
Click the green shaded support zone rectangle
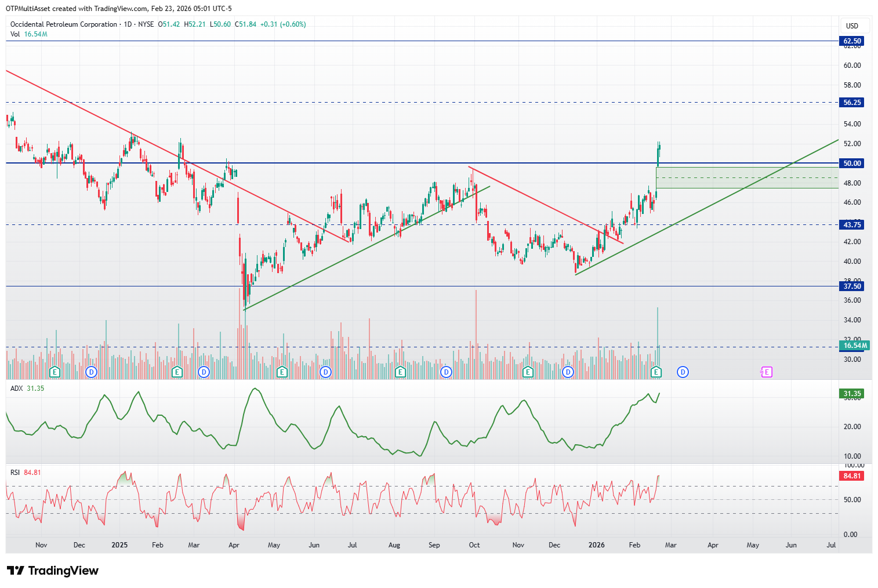(747, 177)
